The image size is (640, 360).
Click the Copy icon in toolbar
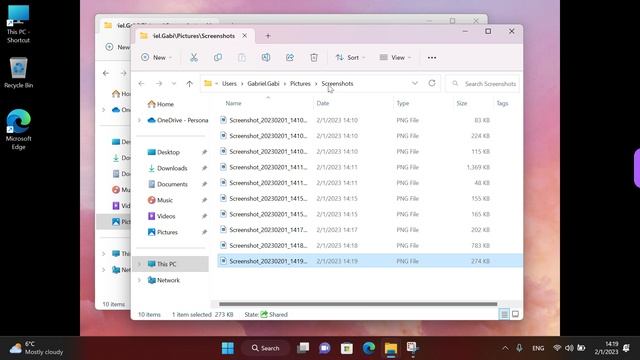point(218,58)
